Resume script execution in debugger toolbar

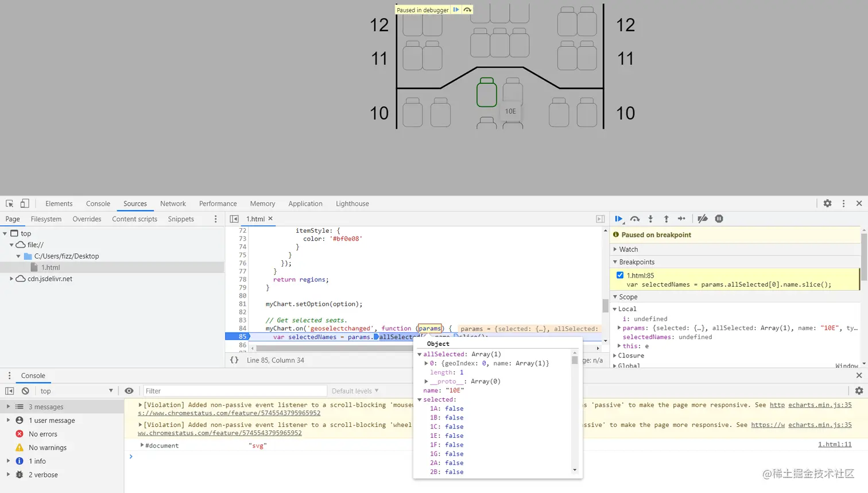tap(619, 219)
